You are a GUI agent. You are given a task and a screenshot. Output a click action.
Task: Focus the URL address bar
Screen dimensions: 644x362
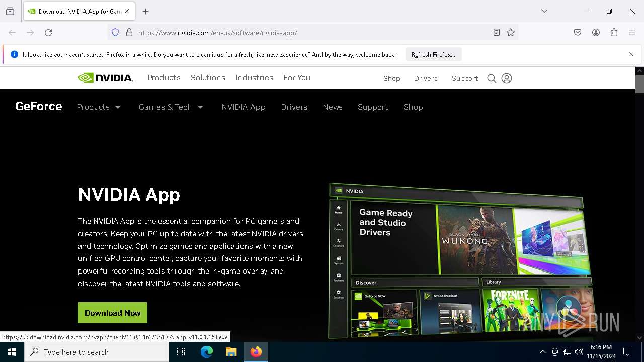(x=312, y=33)
